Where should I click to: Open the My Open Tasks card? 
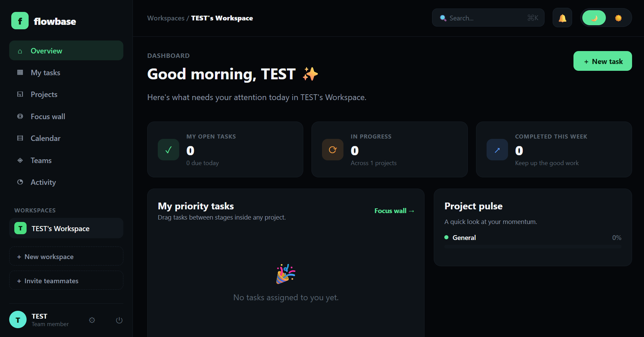tap(225, 149)
